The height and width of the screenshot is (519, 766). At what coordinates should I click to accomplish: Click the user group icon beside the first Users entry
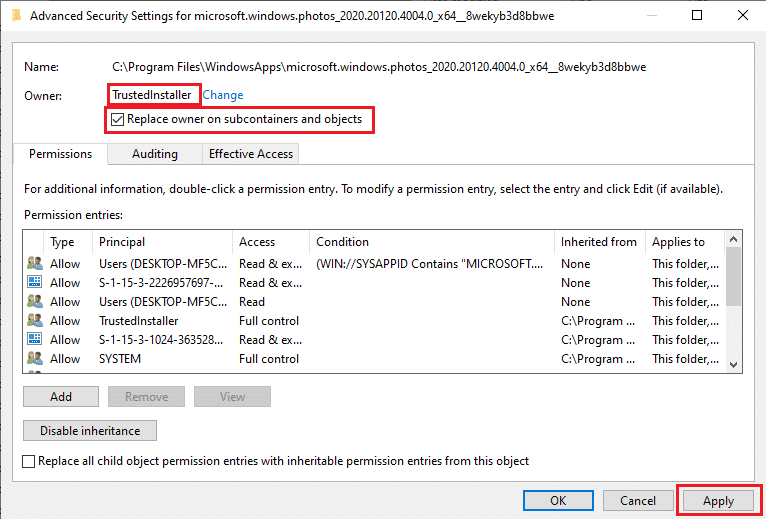[x=35, y=264]
